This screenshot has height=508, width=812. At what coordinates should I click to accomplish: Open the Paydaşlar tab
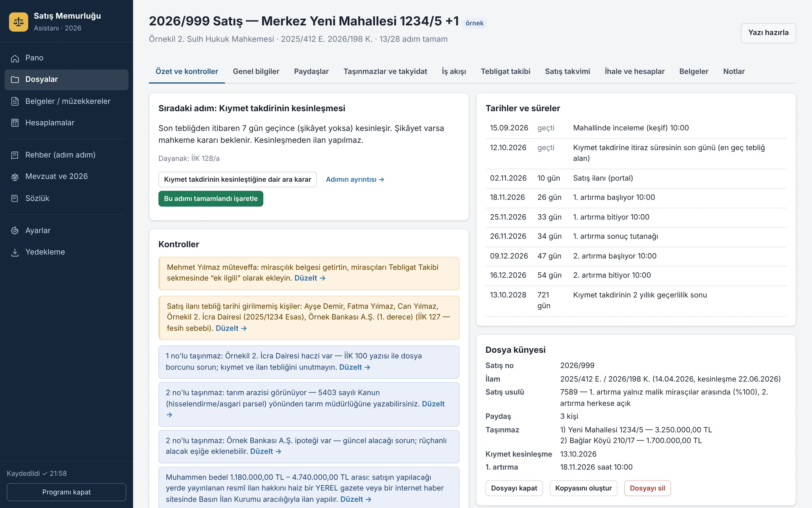point(311,71)
